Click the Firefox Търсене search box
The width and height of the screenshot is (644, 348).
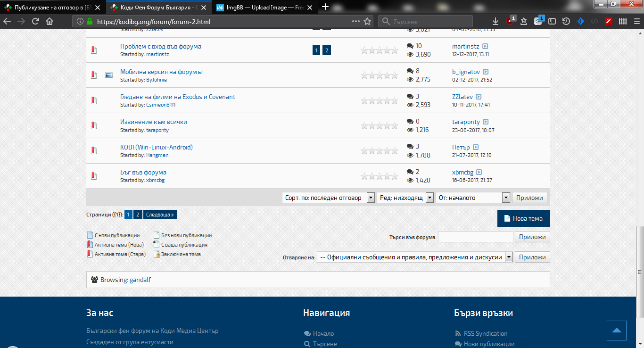click(x=426, y=21)
